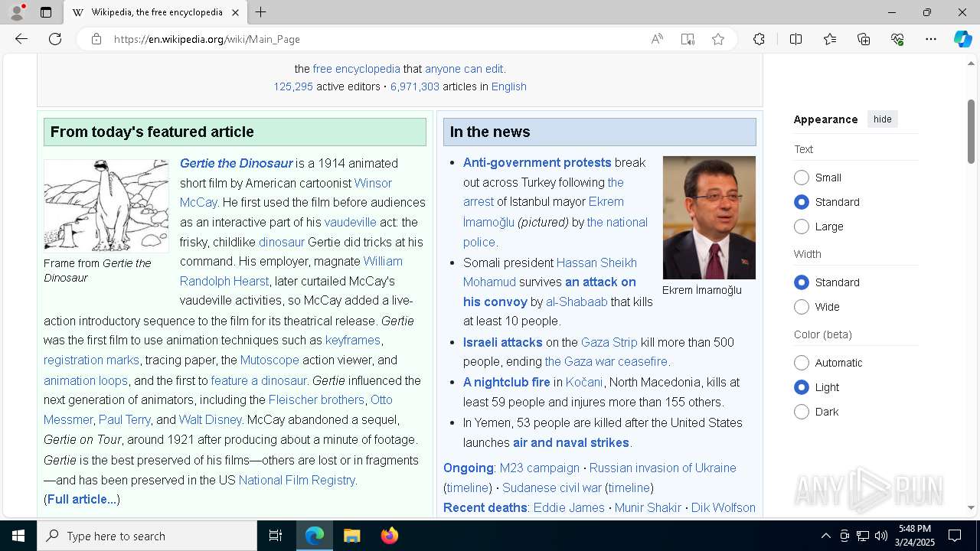Select Large text size

coord(802,227)
